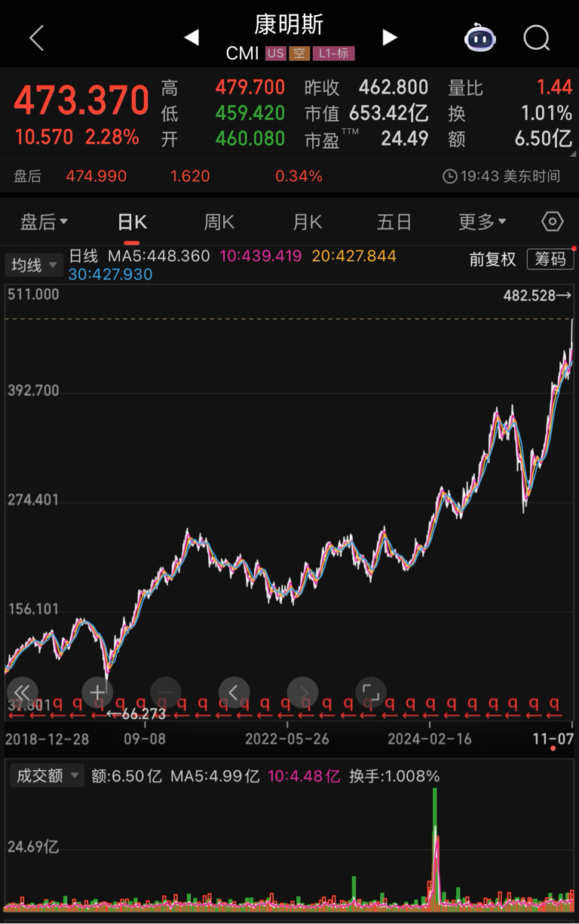The image size is (579, 924).
Task: Tap the 空 short-selling badge
Action: (299, 54)
